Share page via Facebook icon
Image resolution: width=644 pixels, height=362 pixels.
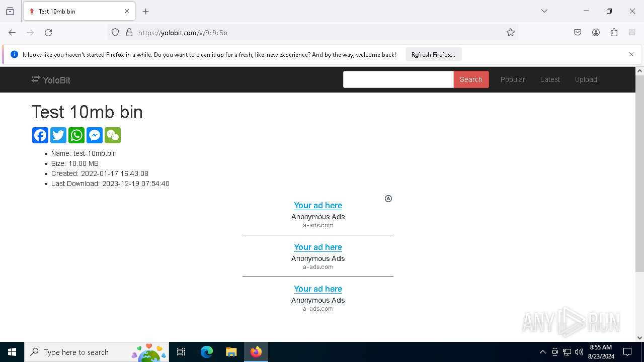[x=40, y=135]
